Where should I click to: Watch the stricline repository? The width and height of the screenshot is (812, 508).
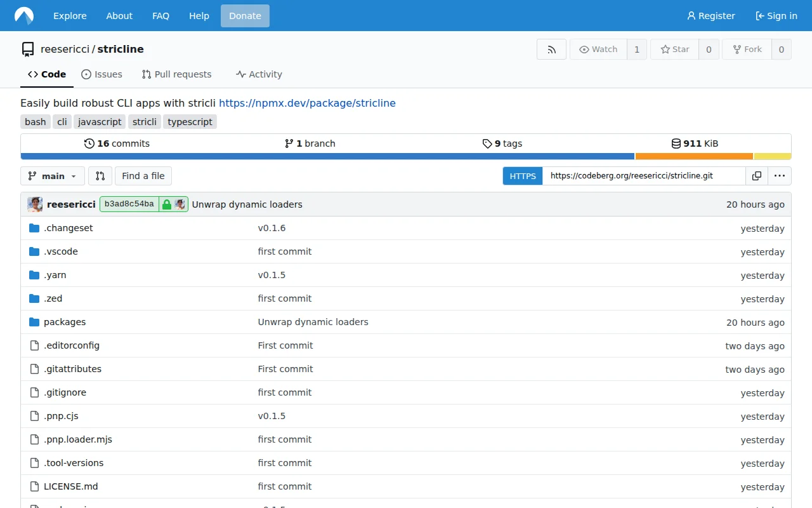(598, 50)
